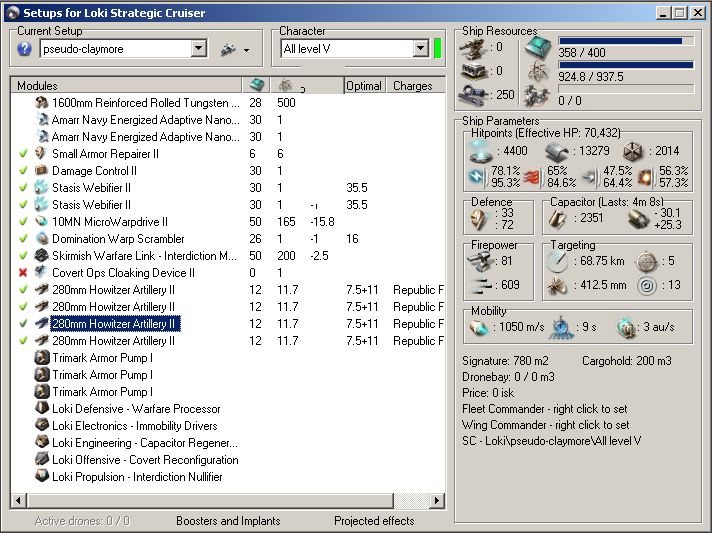Screen dimensions: 712x533
Task: Click the explosive resistance icon
Action: (x=646, y=177)
